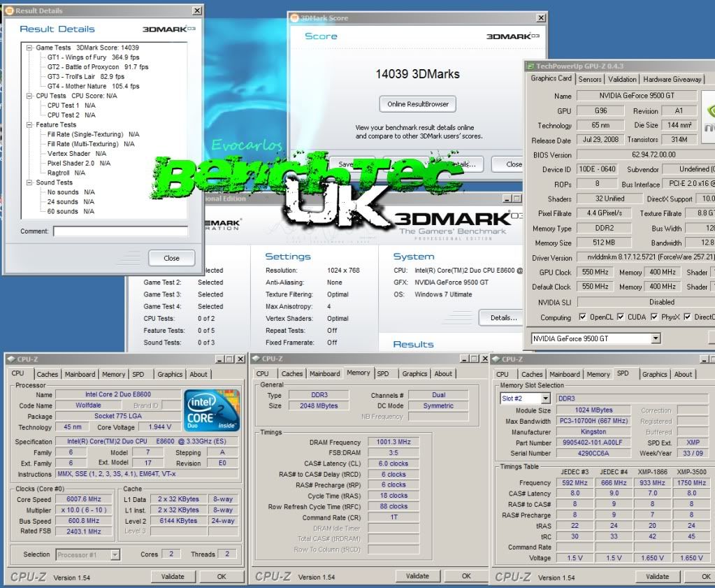Click the middle CPU-Z title bar icon
This screenshot has width=715, height=588.
257,359
